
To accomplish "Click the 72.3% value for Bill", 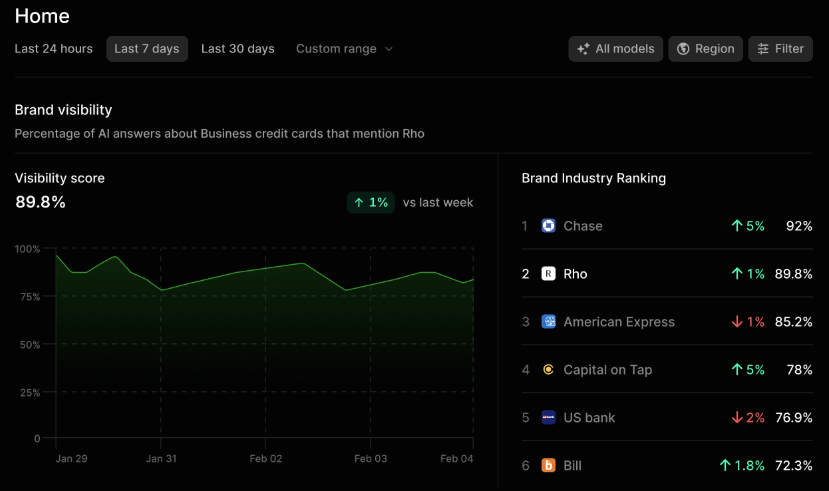I will [x=794, y=466].
